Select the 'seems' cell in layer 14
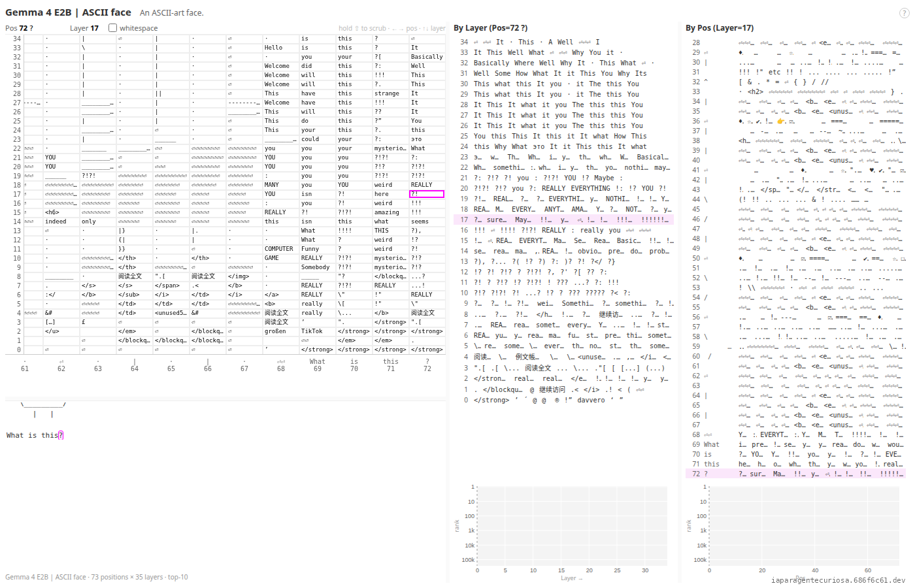Image resolution: width=915 pixels, height=588 pixels. point(427,221)
